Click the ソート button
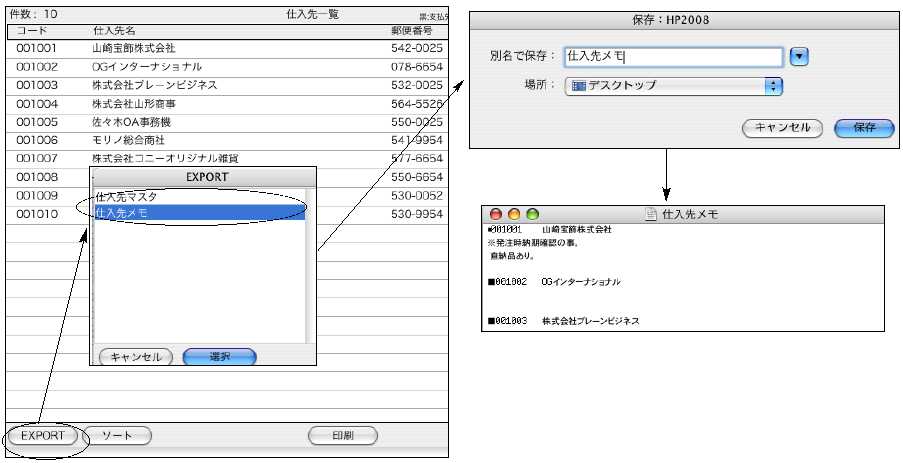903x463 pixels. 116,436
